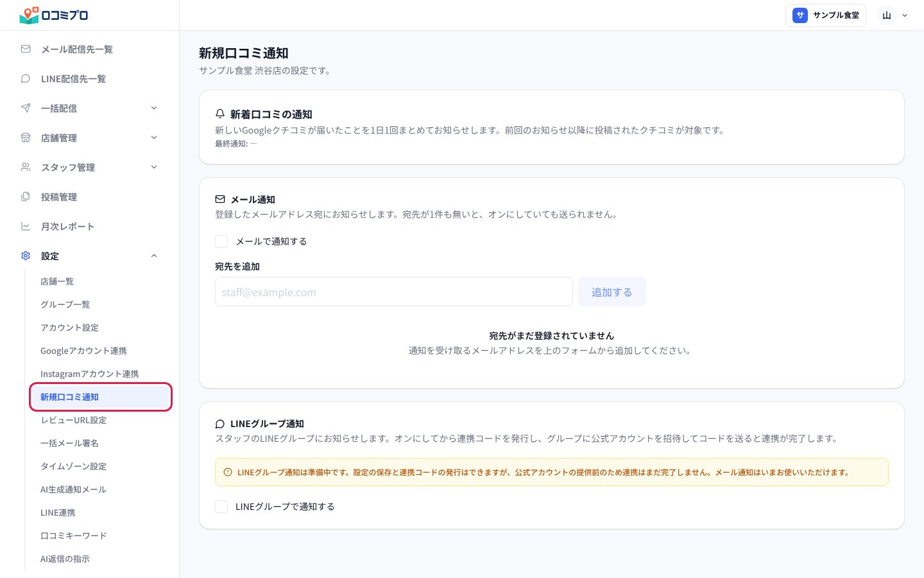Click the bell icon next to 新着口コミの通知
The image size is (924, 578).
tap(220, 114)
